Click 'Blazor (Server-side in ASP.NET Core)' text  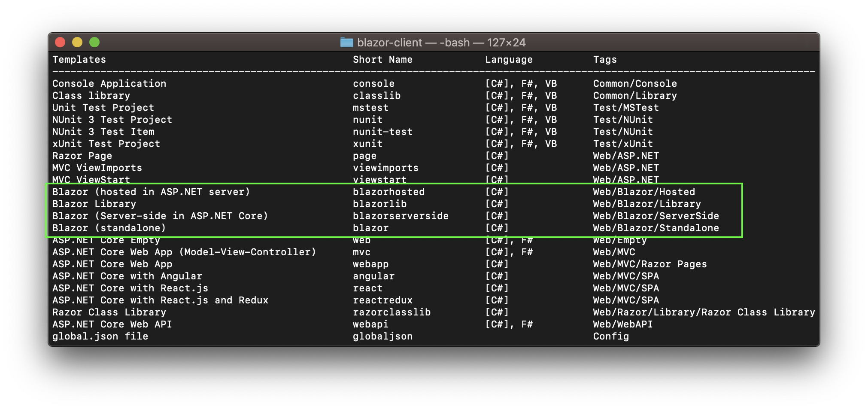[x=161, y=216]
